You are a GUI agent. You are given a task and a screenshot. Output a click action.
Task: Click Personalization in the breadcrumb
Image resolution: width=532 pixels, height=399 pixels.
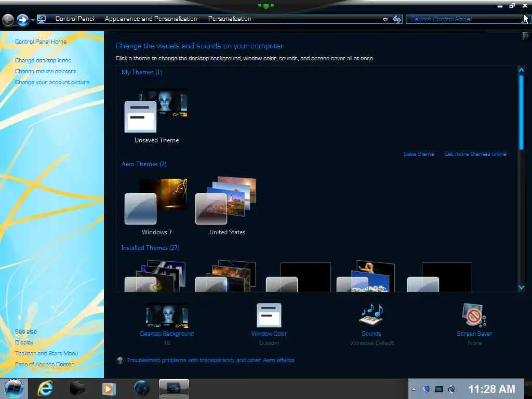(x=230, y=19)
